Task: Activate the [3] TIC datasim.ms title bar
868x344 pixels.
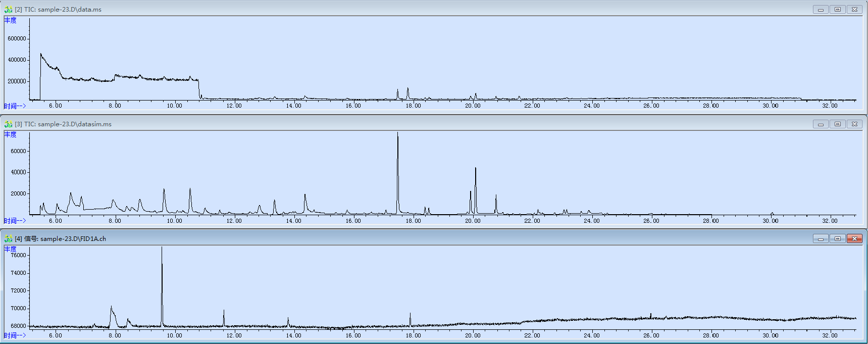Action: tap(404, 124)
